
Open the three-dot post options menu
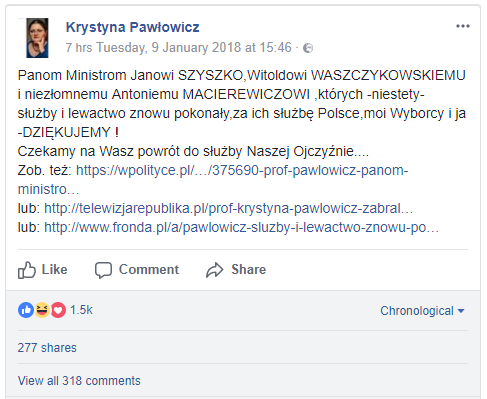coord(463,26)
